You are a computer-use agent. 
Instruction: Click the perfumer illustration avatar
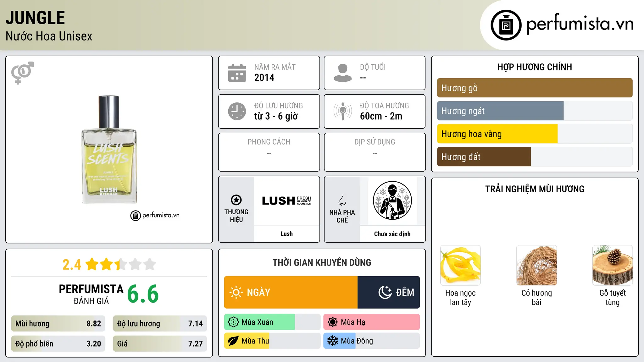pyautogui.click(x=392, y=200)
